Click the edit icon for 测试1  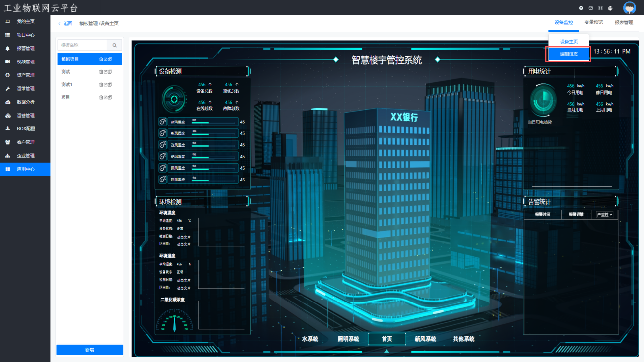click(106, 85)
